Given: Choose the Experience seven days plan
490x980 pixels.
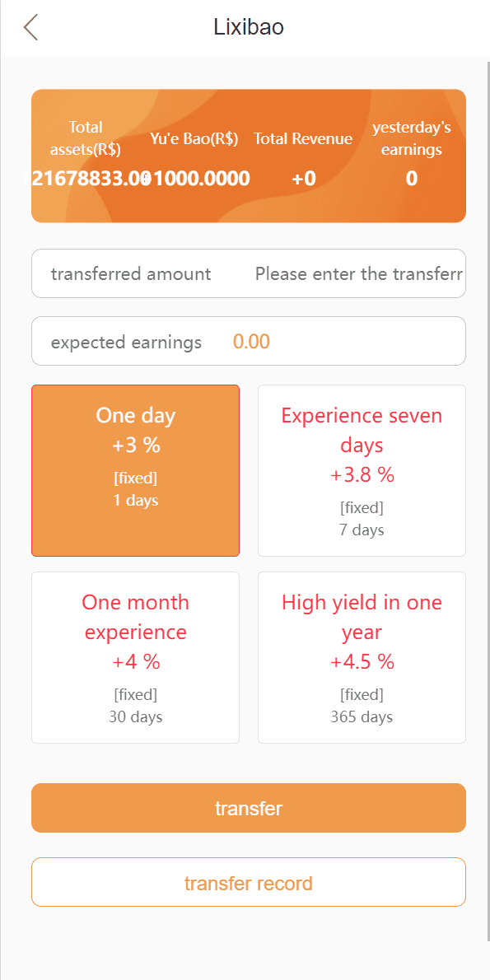Looking at the screenshot, I should 362,470.
